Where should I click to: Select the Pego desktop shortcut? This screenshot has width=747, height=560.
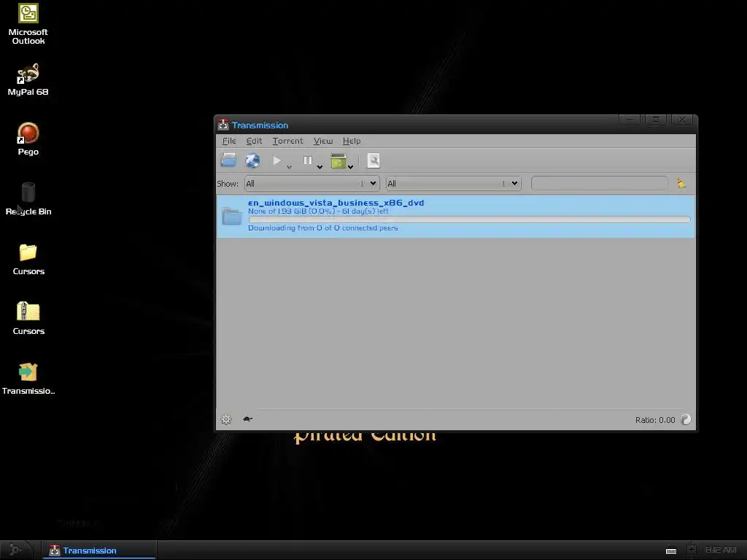(x=28, y=139)
